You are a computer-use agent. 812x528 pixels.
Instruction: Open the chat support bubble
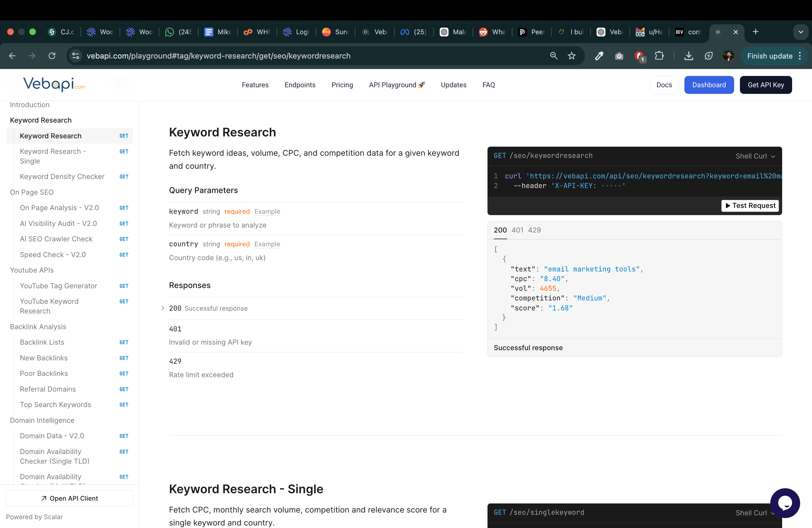point(785,503)
